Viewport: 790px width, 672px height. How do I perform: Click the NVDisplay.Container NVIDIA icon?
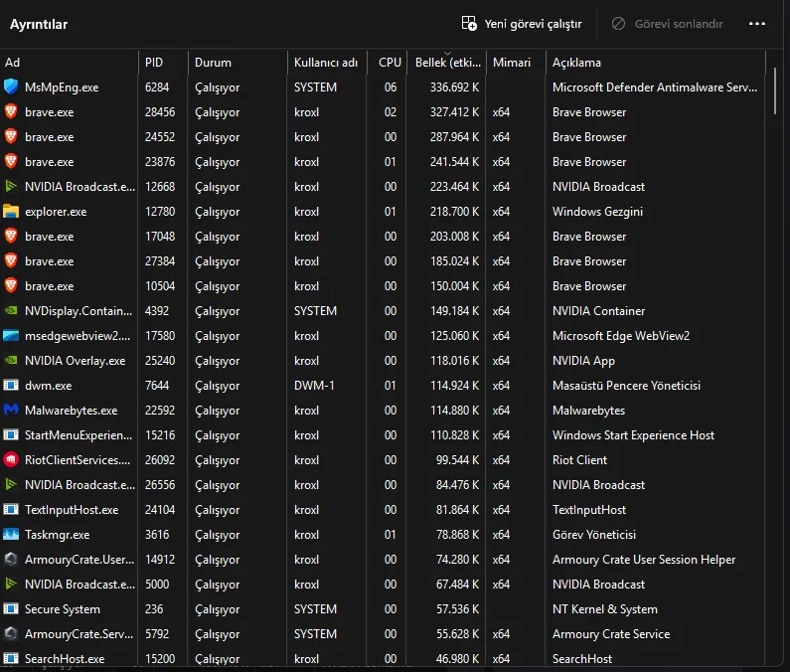point(11,310)
